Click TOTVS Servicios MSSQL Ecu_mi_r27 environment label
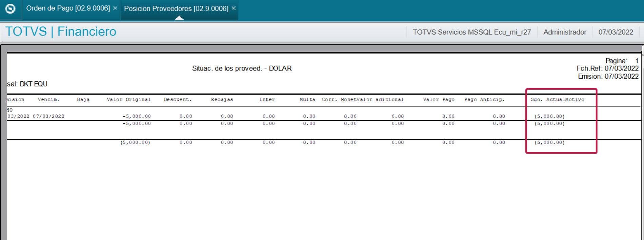 click(472, 32)
